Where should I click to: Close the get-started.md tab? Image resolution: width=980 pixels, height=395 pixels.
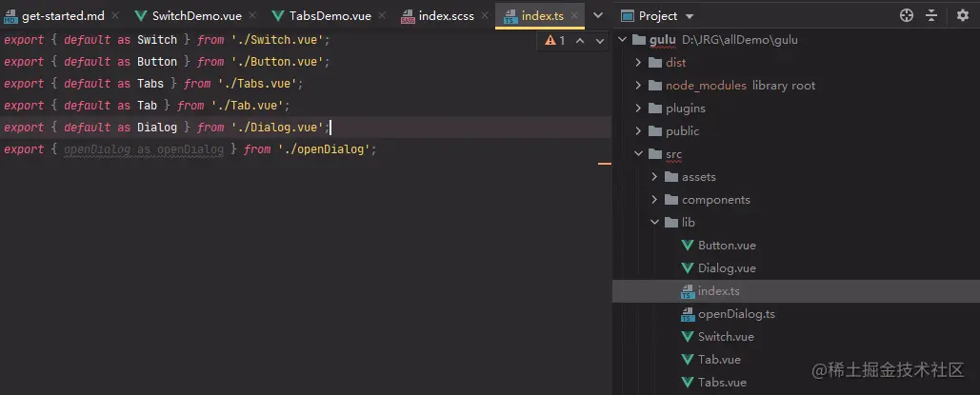(x=117, y=15)
